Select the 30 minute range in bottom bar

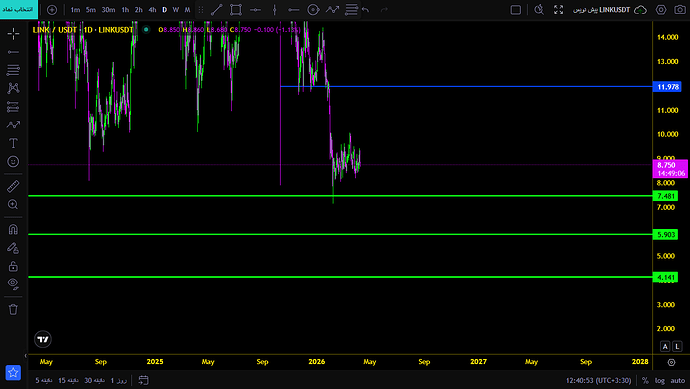coord(94,380)
